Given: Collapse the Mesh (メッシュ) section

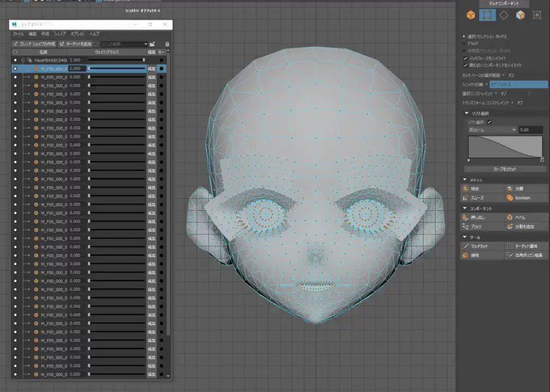Looking at the screenshot, I should tap(465, 180).
